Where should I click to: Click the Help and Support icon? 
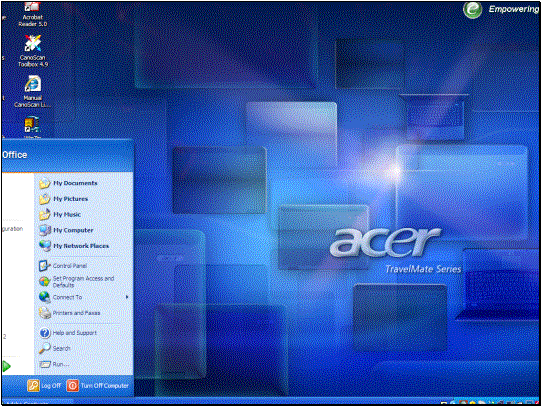tap(45, 333)
